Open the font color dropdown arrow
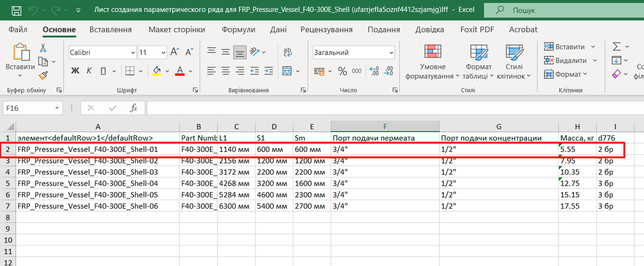The height and width of the screenshot is (266, 644). pos(191,70)
